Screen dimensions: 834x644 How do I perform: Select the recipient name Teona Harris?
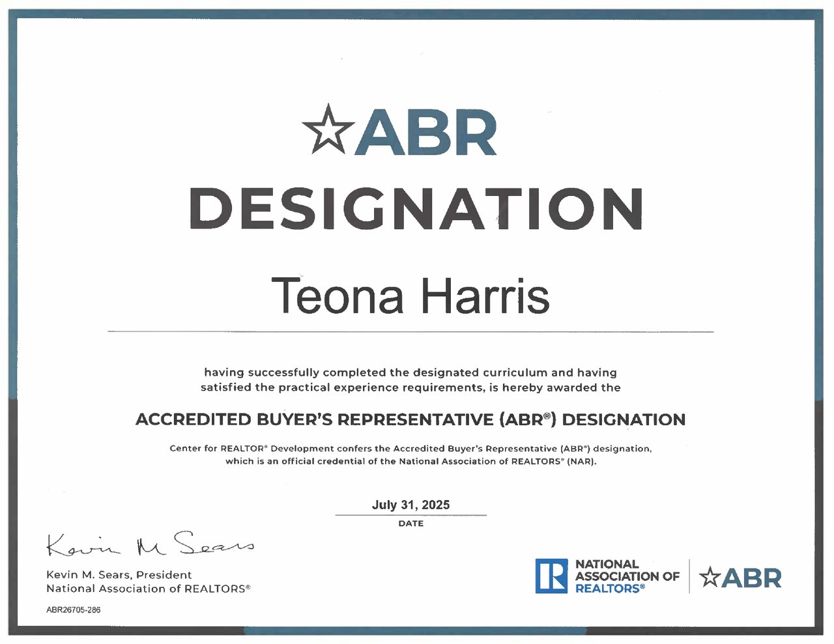click(x=410, y=296)
